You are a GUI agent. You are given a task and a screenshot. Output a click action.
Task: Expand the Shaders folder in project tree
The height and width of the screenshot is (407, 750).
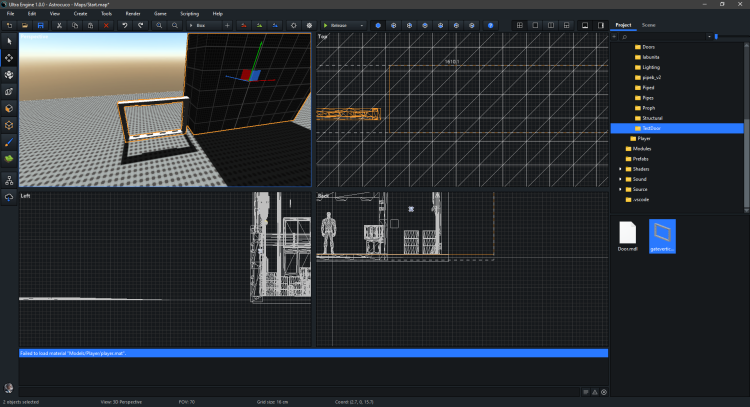click(620, 169)
